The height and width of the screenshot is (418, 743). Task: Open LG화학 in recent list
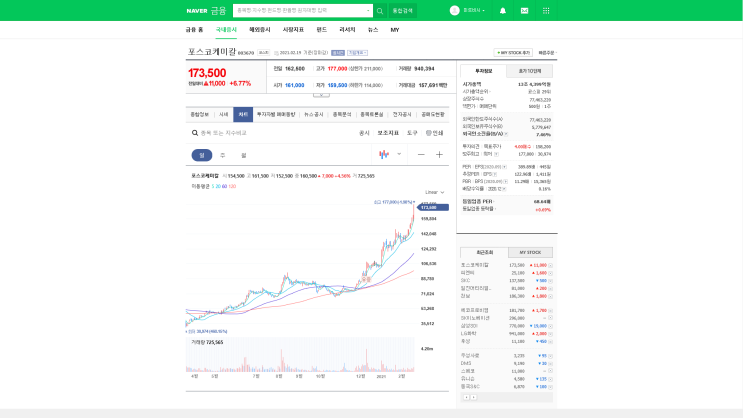coord(469,334)
